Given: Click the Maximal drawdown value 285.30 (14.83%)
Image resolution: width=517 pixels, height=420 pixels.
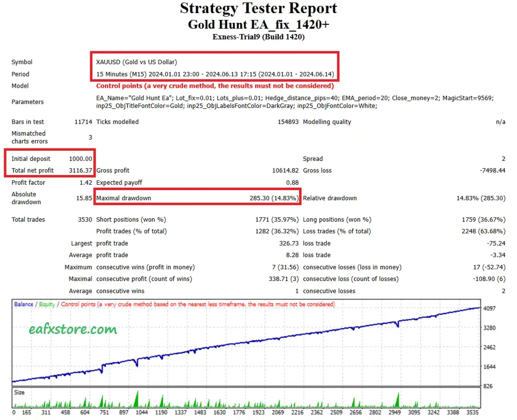Looking at the screenshot, I should (274, 198).
